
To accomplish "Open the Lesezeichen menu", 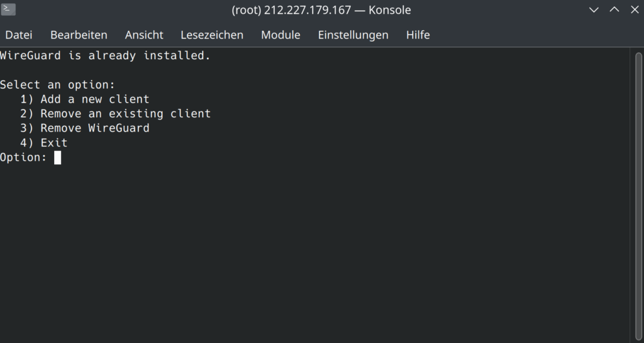I will click(212, 35).
